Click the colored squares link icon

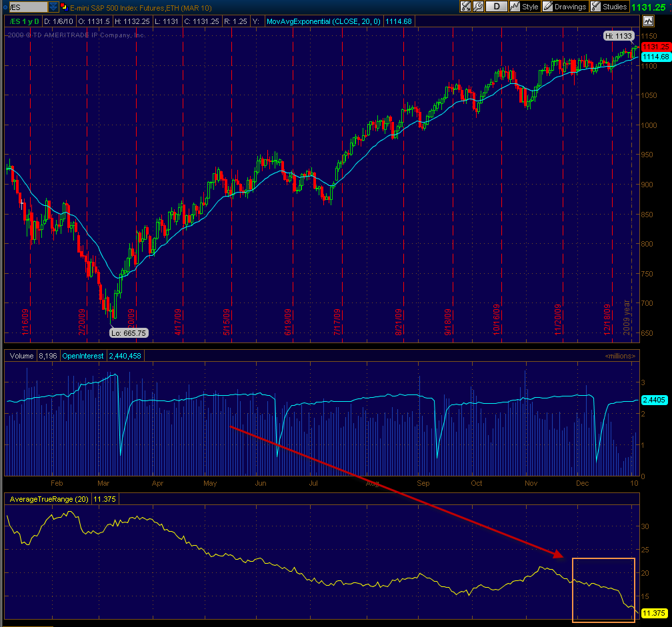click(64, 7)
